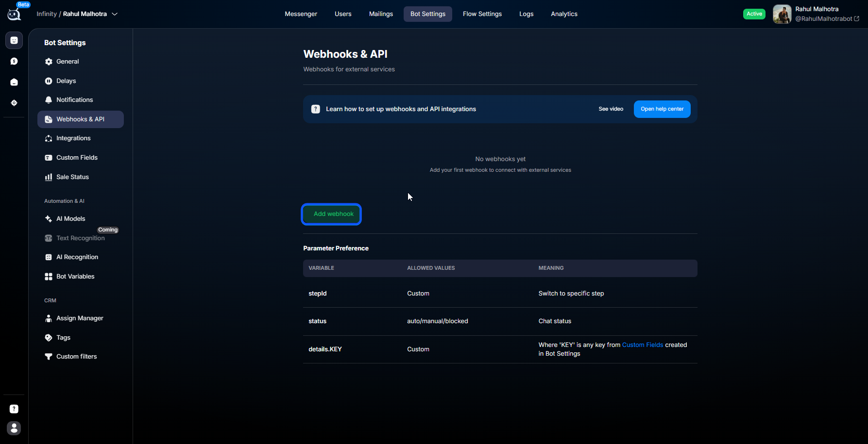This screenshot has width=868, height=444.
Task: Click the stepId variable cell
Action: tap(318, 294)
